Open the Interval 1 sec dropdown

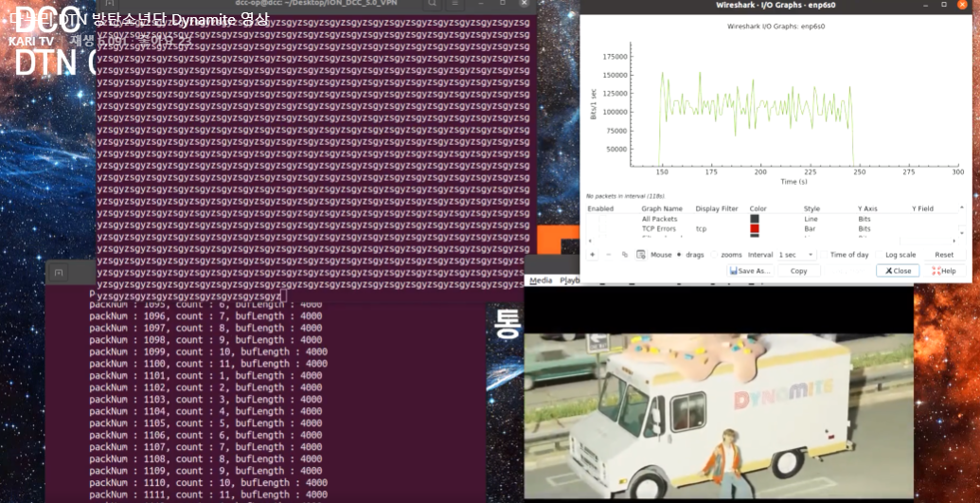click(x=796, y=255)
